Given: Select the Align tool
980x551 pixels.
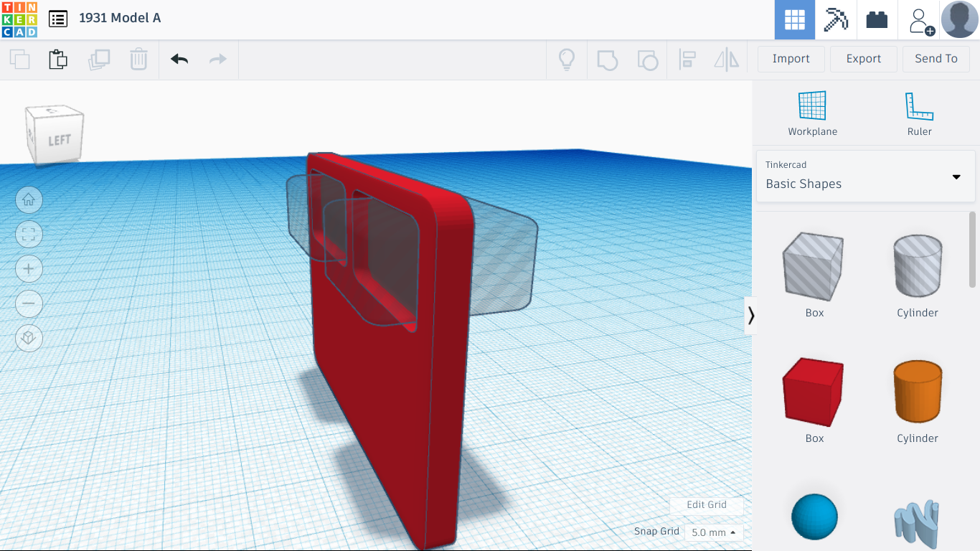Looking at the screenshot, I should 687,60.
